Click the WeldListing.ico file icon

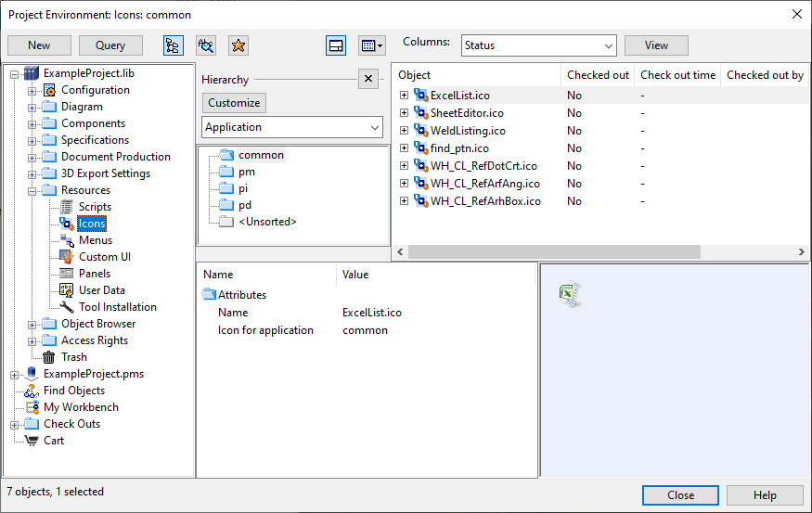coord(420,131)
